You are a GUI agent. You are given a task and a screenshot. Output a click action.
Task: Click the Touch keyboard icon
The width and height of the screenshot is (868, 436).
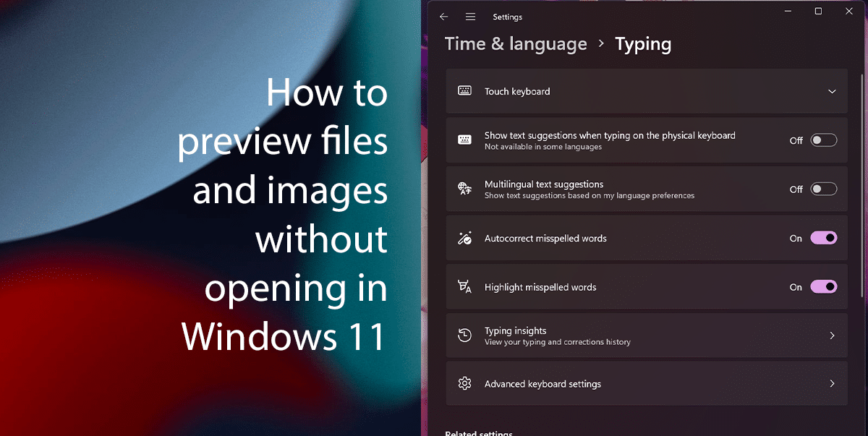click(x=463, y=91)
